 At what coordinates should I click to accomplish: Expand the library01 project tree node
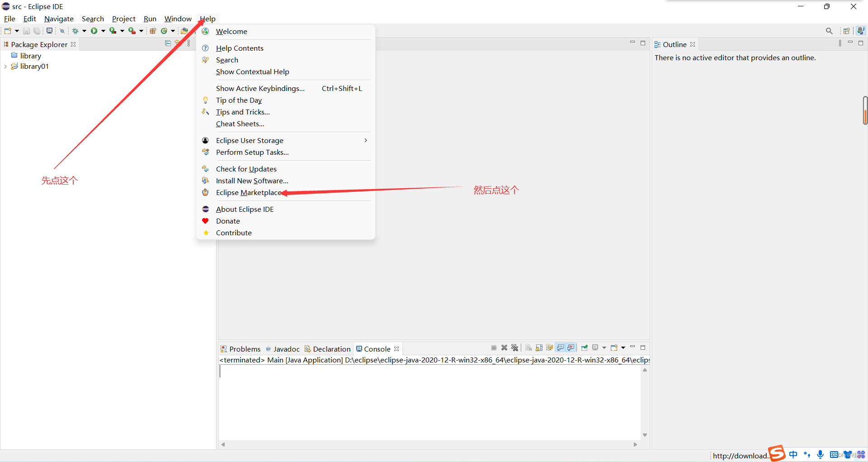pyautogui.click(x=5, y=67)
